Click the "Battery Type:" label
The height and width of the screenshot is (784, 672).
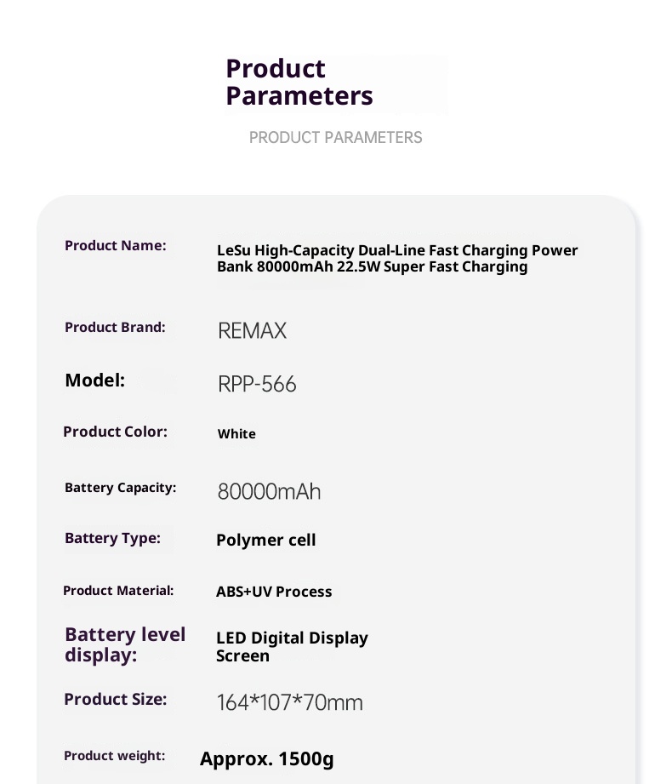112,539
